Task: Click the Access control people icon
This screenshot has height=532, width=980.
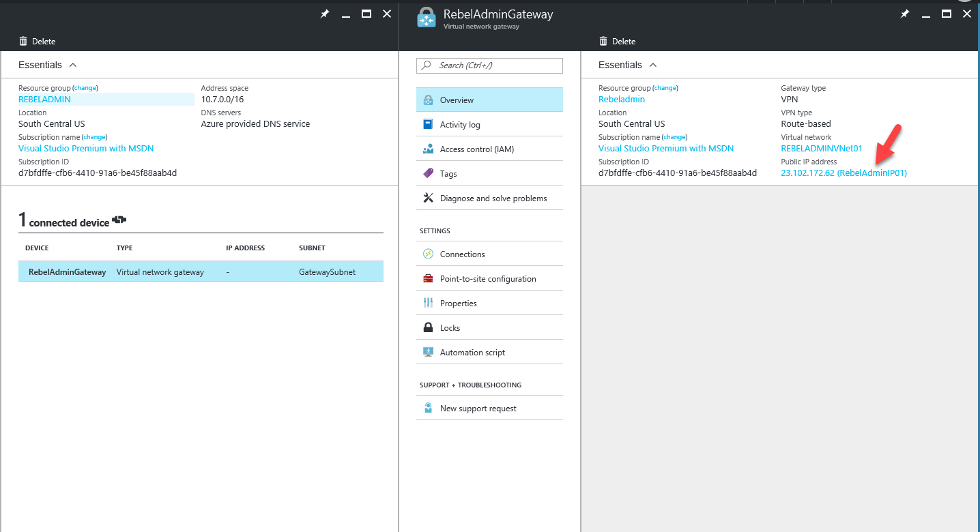Action: [428, 149]
